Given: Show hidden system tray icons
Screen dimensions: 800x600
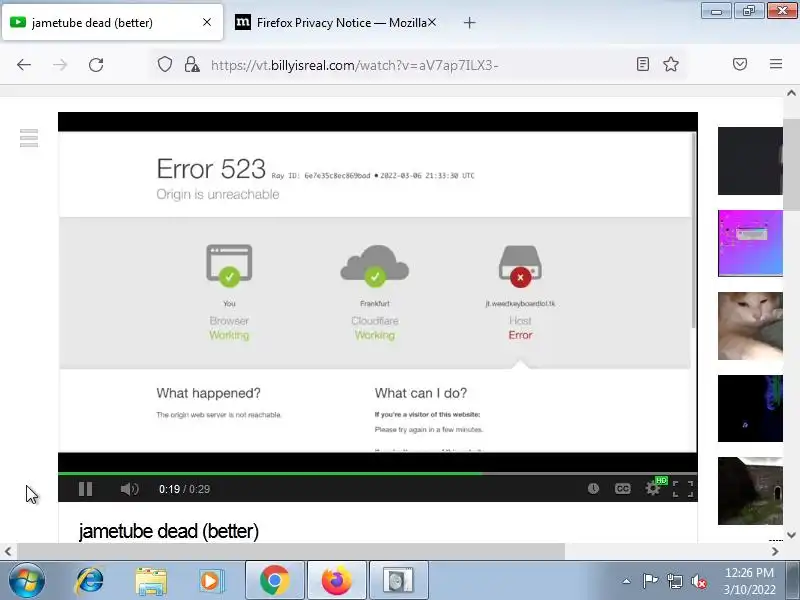Looking at the screenshot, I should (x=627, y=581).
